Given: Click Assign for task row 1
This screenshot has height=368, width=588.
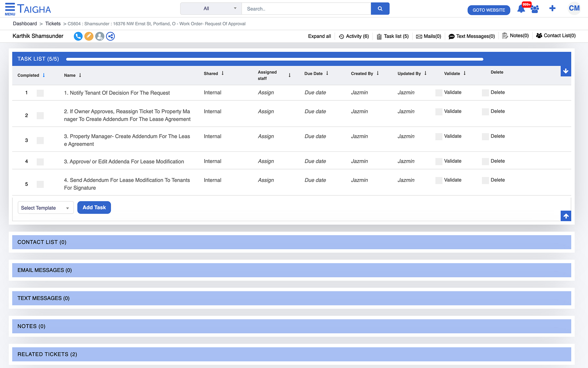Looking at the screenshot, I should point(266,93).
